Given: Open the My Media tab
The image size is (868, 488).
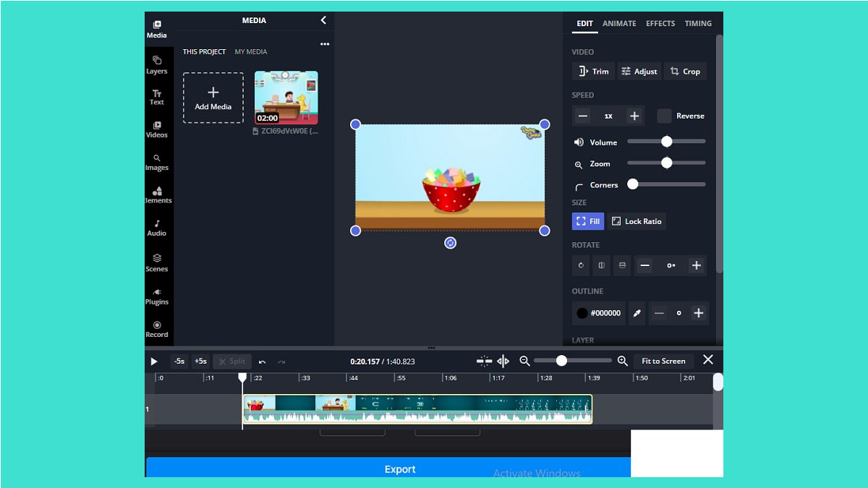Looking at the screenshot, I should point(250,51).
